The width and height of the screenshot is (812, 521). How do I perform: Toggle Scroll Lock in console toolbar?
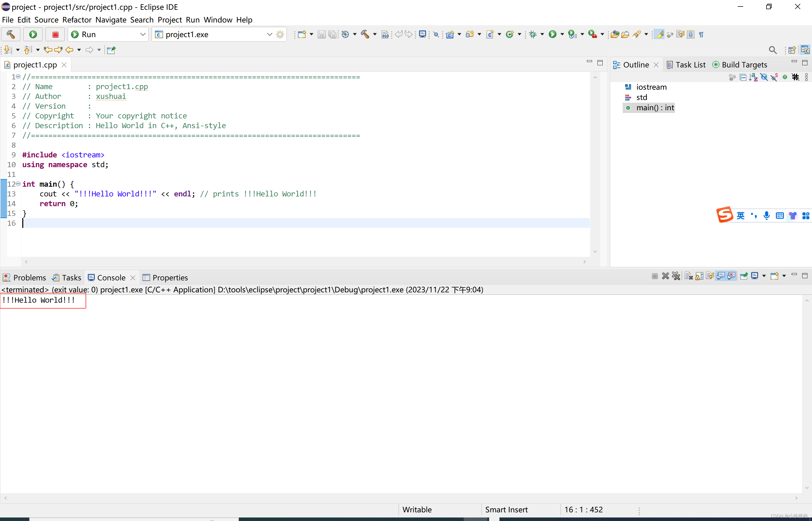tap(699, 276)
